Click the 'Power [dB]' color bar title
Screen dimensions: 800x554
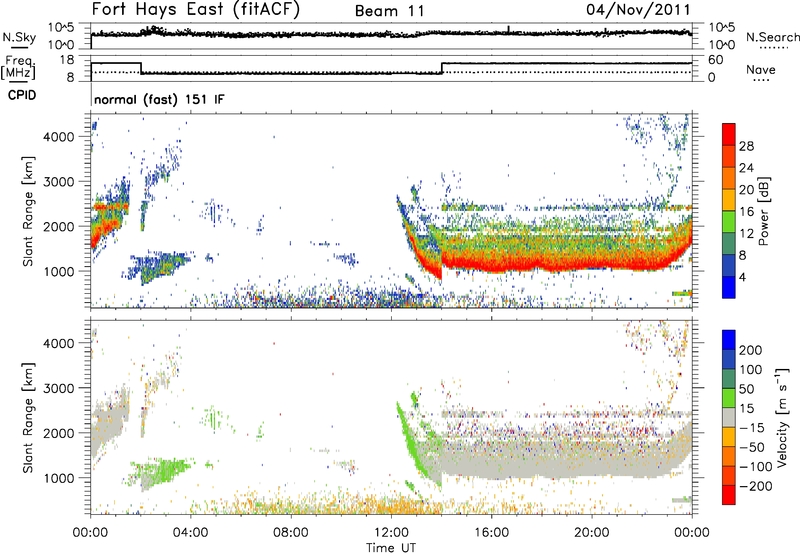click(764, 211)
